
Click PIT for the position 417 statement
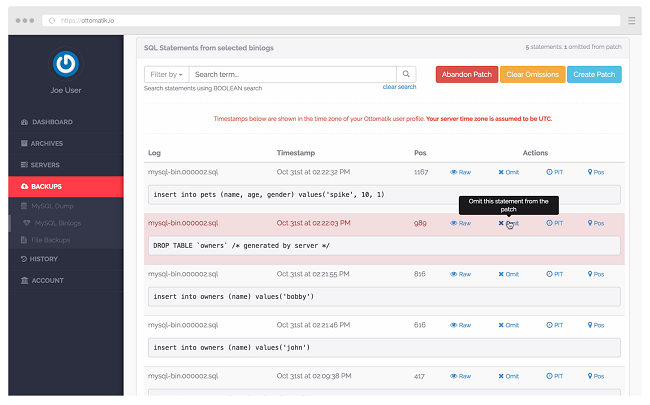(x=555, y=376)
